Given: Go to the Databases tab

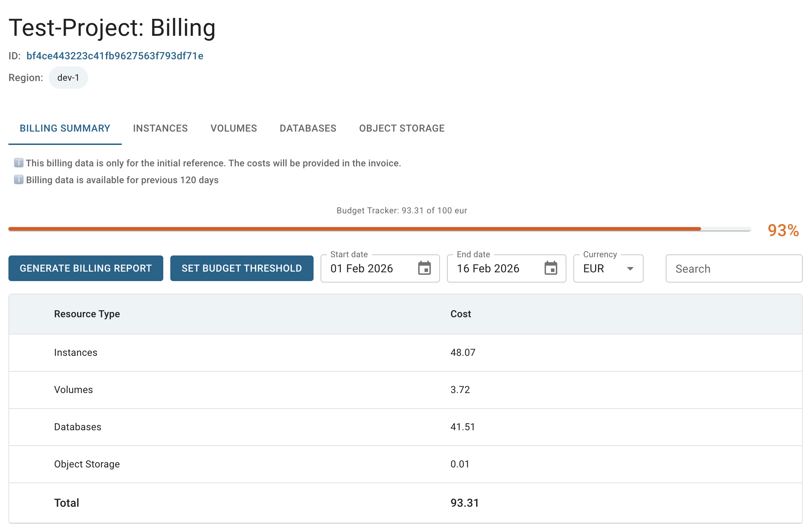Looking at the screenshot, I should (x=308, y=128).
